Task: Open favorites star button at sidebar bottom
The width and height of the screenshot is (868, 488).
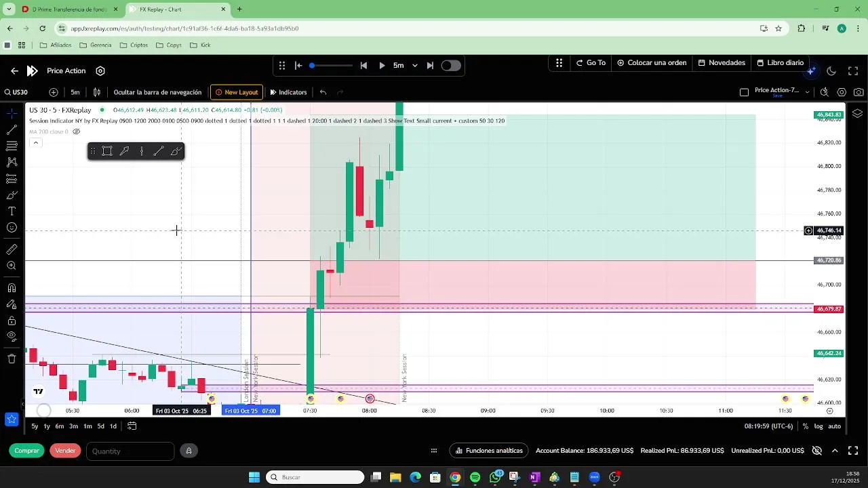Action: [x=12, y=420]
